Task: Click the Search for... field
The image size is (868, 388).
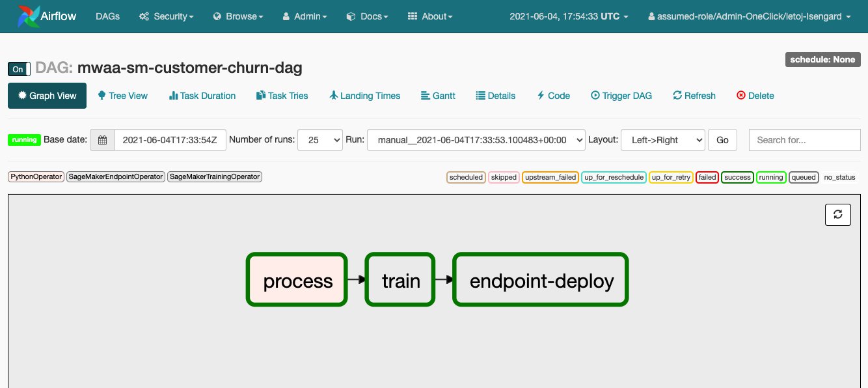Action: [x=804, y=140]
